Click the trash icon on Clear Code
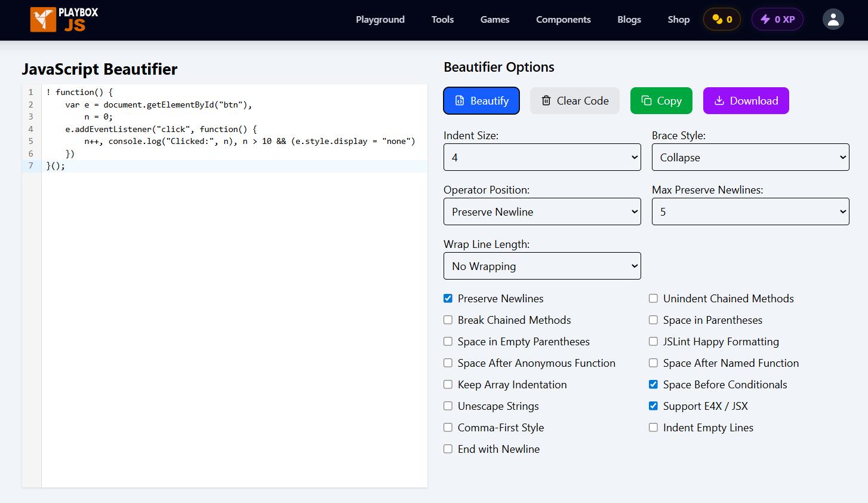Screen dimensions: 868x503 (546, 100)
